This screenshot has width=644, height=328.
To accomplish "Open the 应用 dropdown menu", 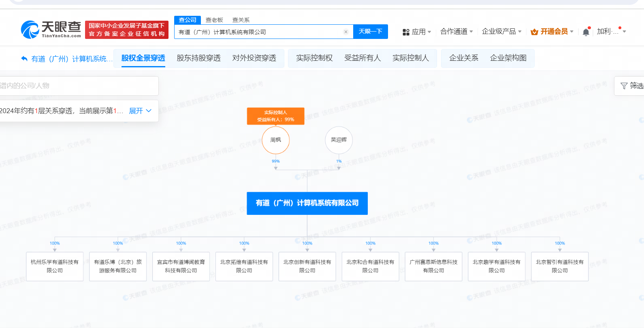I will (421, 32).
